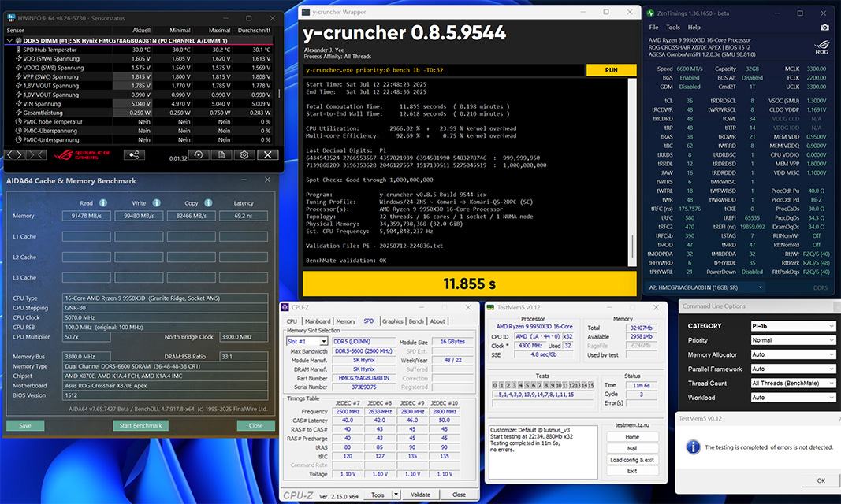The height and width of the screenshot is (504, 841).
Task: Click the TestMem5 log text box
Action: tap(543, 452)
